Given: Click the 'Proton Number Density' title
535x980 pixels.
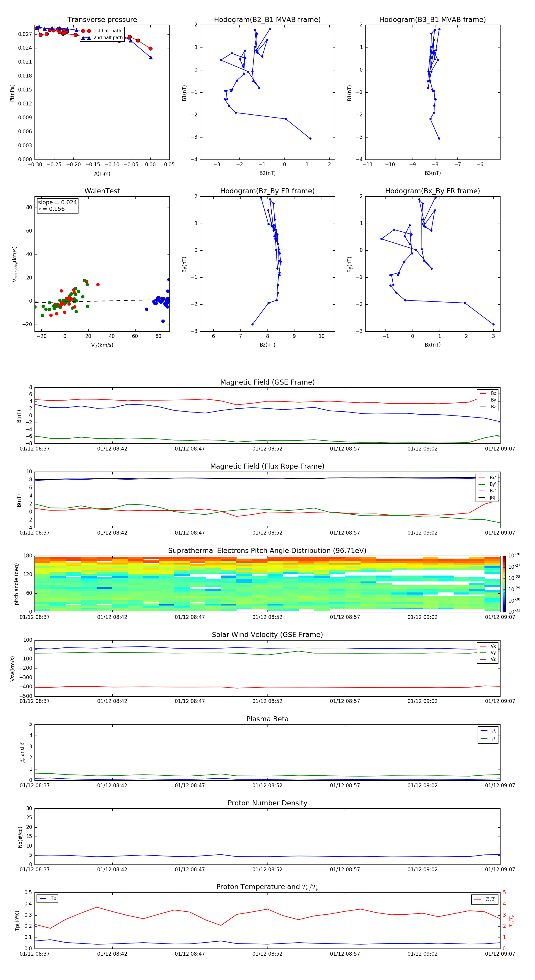Looking at the screenshot, I should (267, 804).
